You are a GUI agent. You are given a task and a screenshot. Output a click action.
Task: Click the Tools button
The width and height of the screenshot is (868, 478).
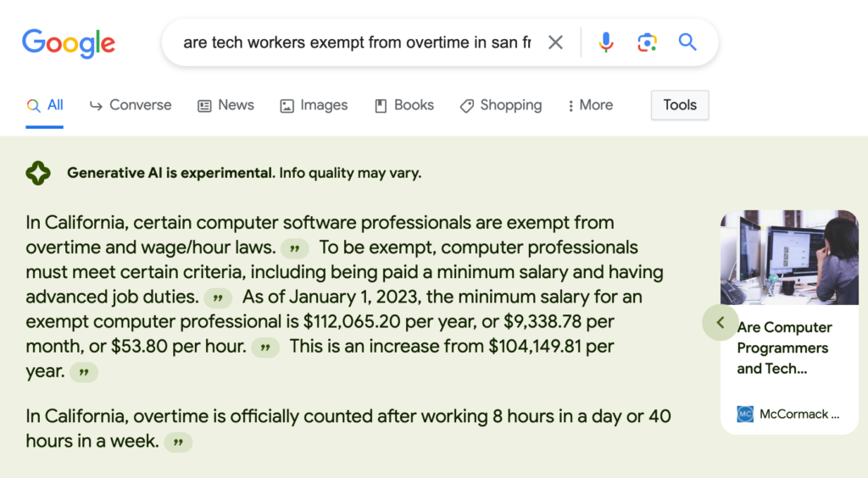(680, 105)
